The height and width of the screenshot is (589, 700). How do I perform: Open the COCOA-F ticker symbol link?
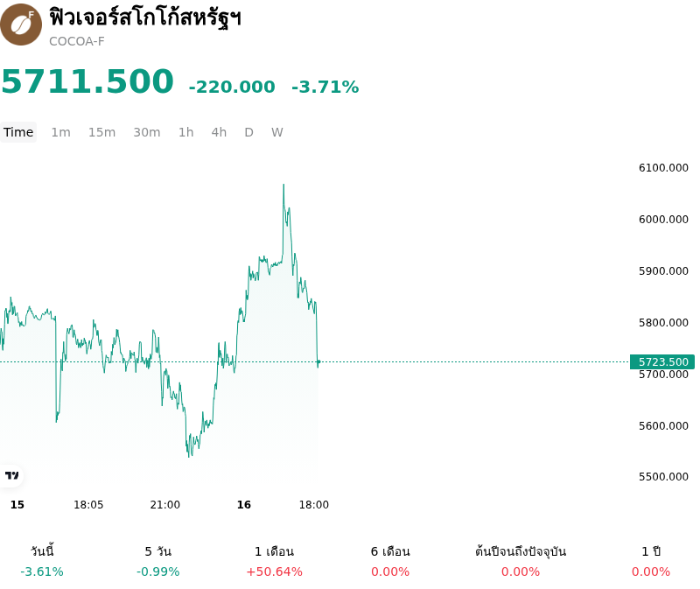(77, 41)
